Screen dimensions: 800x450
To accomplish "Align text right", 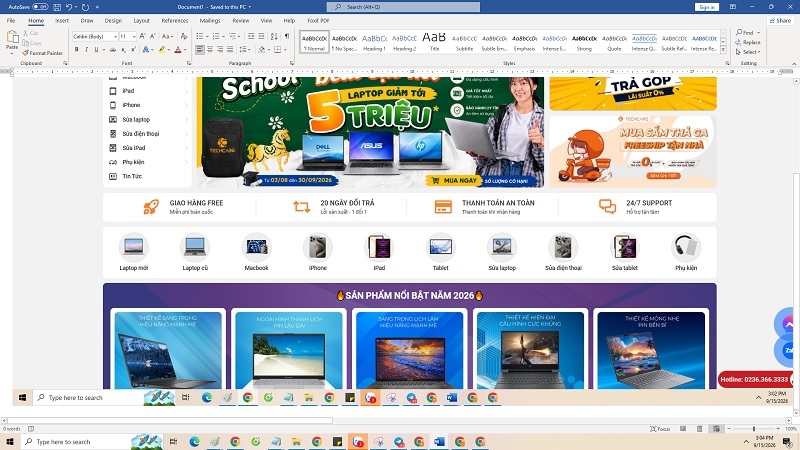I will pos(220,49).
